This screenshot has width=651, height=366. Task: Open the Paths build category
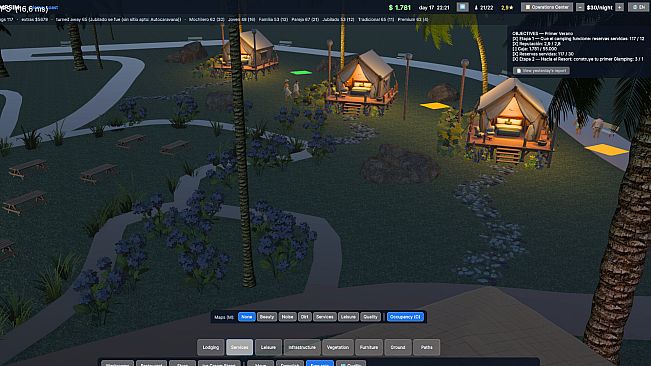click(x=426, y=347)
